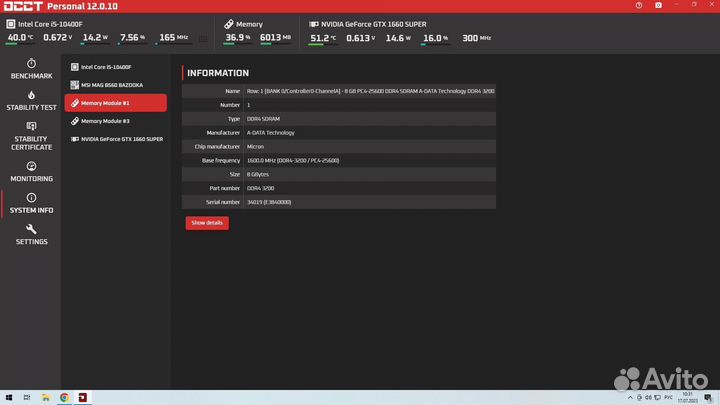The height and width of the screenshot is (405, 720).
Task: Switch to the SYSTEM INFO section label
Action: [31, 210]
